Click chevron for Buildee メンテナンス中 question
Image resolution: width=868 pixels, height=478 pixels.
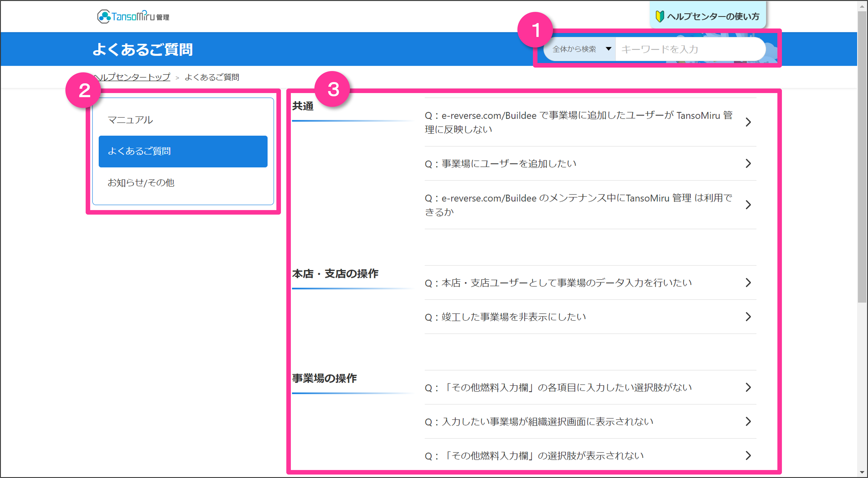point(748,205)
